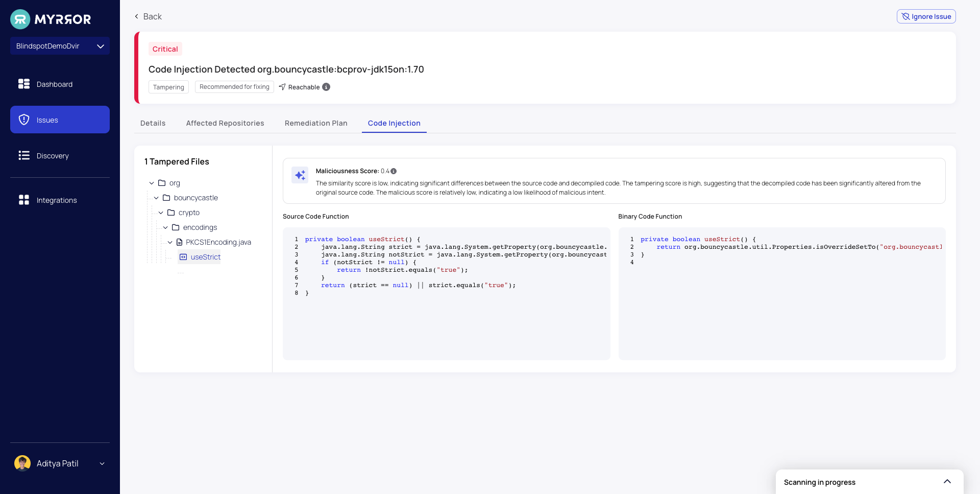The width and height of the screenshot is (980, 494).
Task: Click the org folder icon
Action: pyautogui.click(x=162, y=183)
